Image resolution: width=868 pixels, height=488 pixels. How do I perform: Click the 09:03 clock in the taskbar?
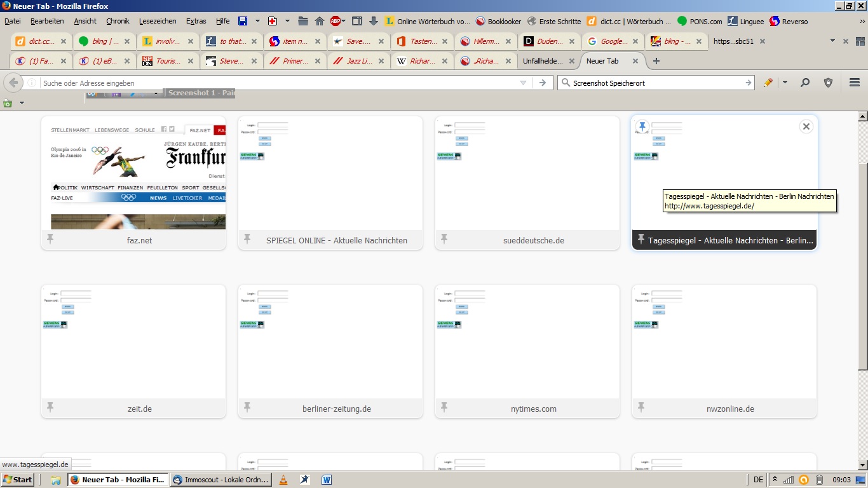[x=841, y=480]
